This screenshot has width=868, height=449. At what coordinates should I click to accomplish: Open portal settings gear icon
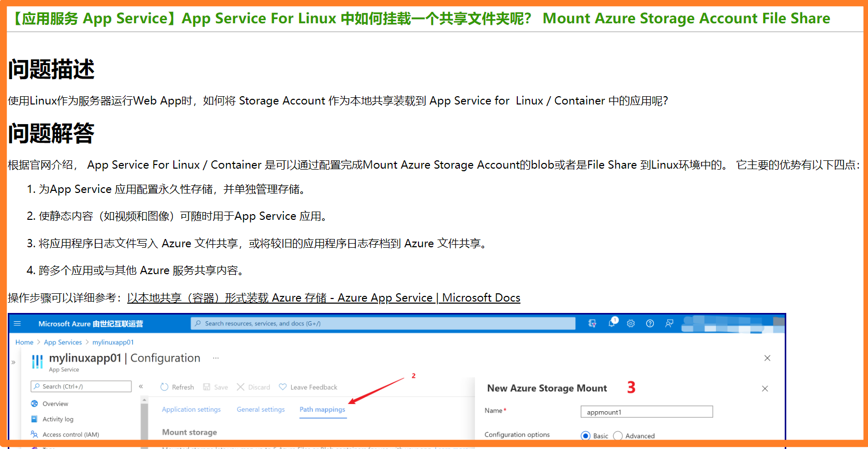(631, 323)
